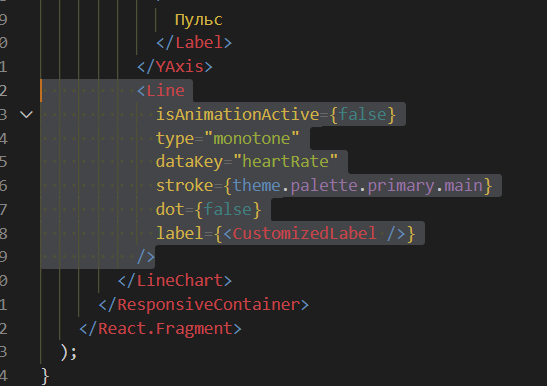Click the closing '</React.Fragment>' tag
The width and height of the screenshot is (547, 386).
pos(160,329)
